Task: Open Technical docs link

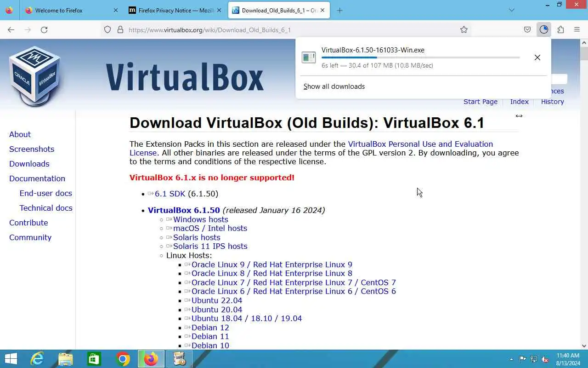Action: [x=46, y=208]
